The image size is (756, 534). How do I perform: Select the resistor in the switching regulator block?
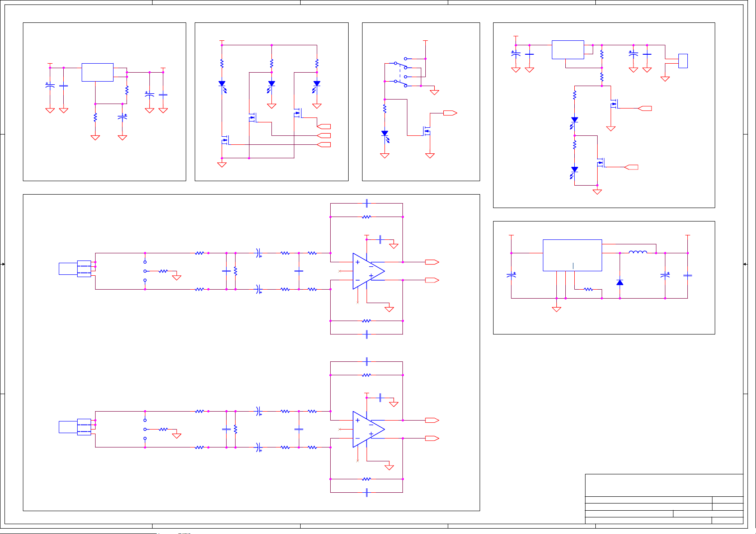tap(588, 289)
